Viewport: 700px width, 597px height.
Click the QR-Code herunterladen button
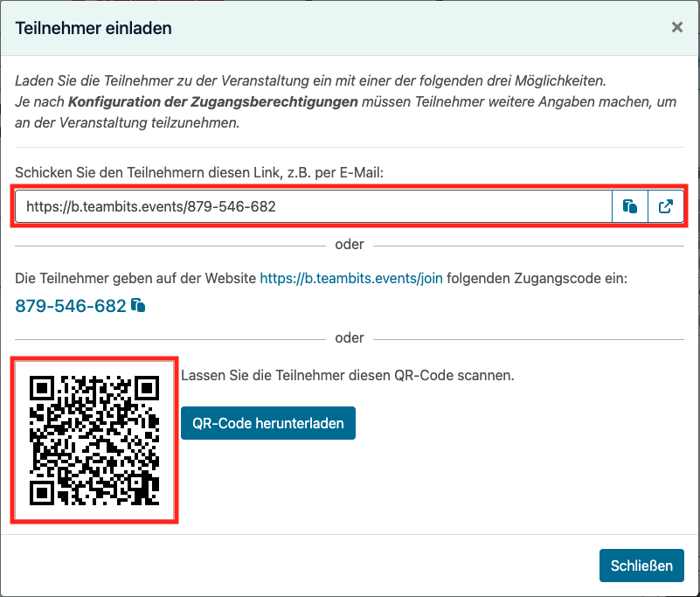(268, 423)
